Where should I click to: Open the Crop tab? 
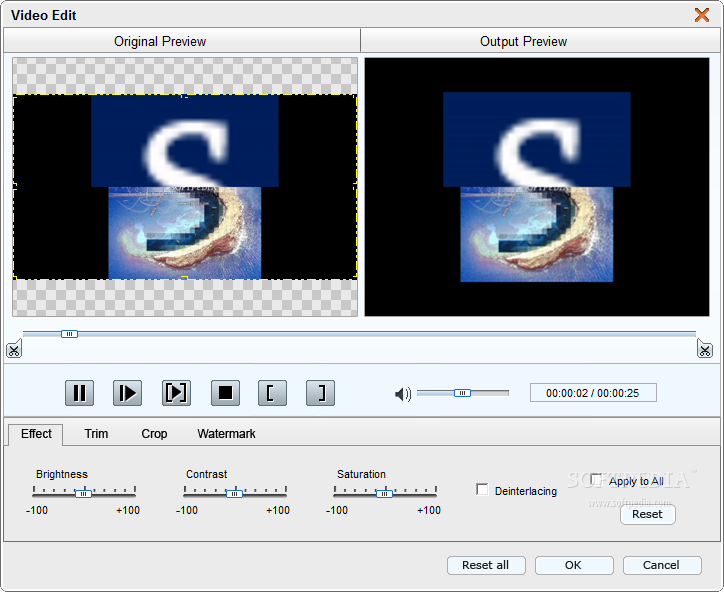click(154, 434)
